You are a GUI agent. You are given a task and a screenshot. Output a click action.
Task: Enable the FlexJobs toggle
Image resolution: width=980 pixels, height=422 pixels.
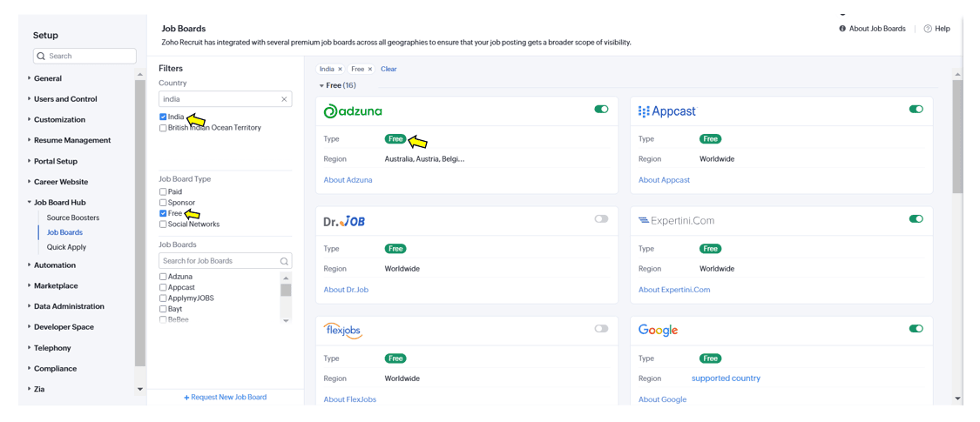(601, 328)
